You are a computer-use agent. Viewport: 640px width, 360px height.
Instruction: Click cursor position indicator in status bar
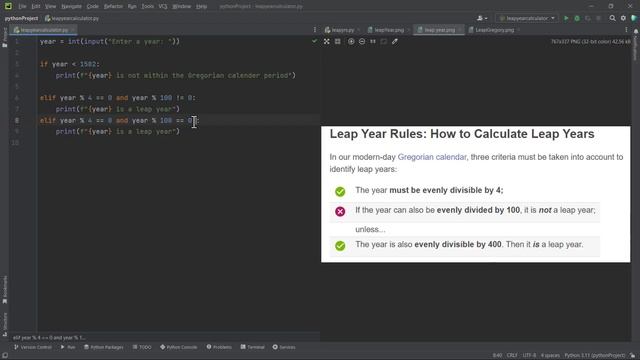(x=497, y=356)
